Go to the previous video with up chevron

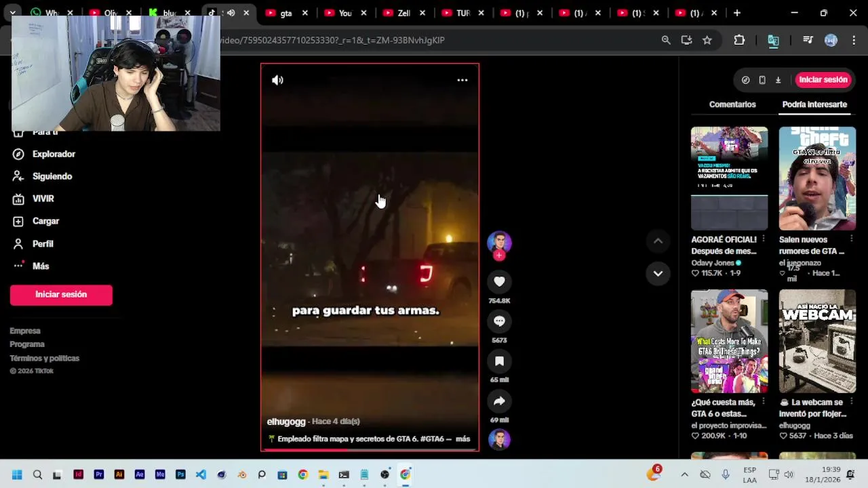[658, 241]
